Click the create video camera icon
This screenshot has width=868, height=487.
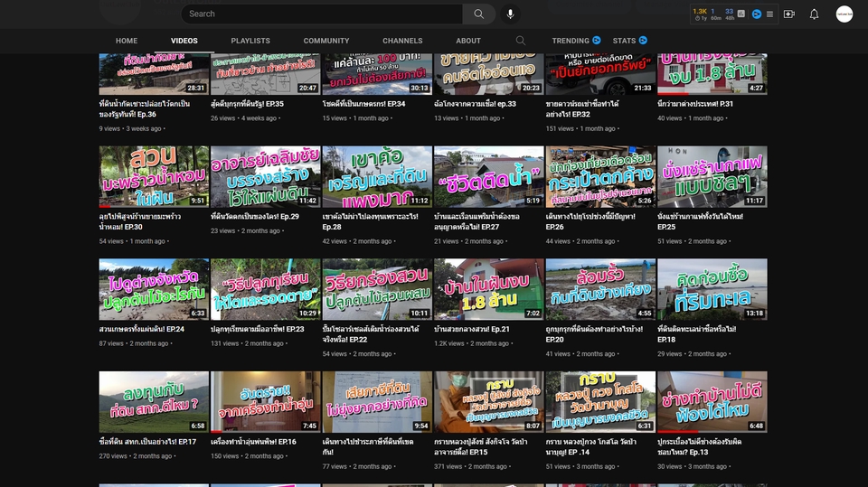pos(789,14)
